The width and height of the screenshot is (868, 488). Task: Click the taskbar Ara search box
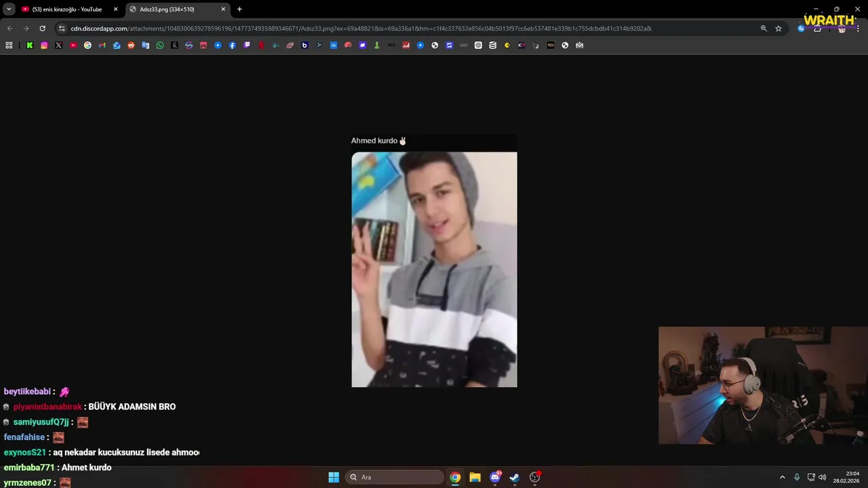(395, 477)
